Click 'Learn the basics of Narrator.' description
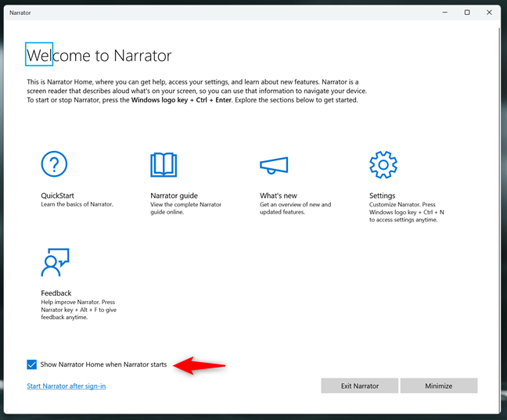The height and width of the screenshot is (420, 507). (77, 204)
